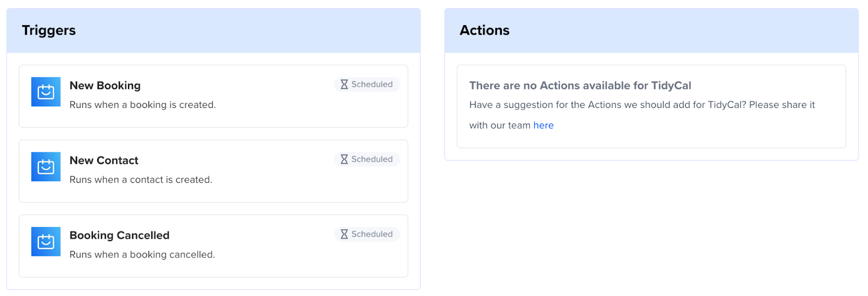Click the TidyCal icon beside New Booking

46,92
